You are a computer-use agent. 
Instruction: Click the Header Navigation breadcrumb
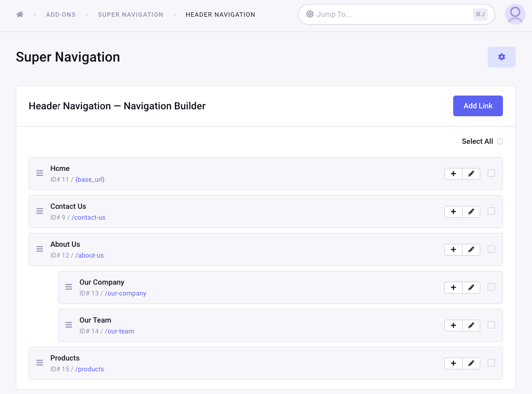(x=221, y=15)
